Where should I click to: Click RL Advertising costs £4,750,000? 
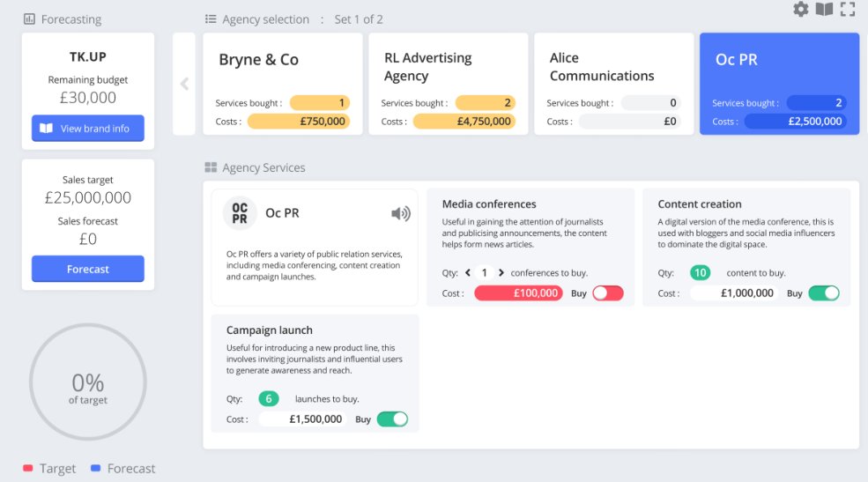click(x=464, y=122)
